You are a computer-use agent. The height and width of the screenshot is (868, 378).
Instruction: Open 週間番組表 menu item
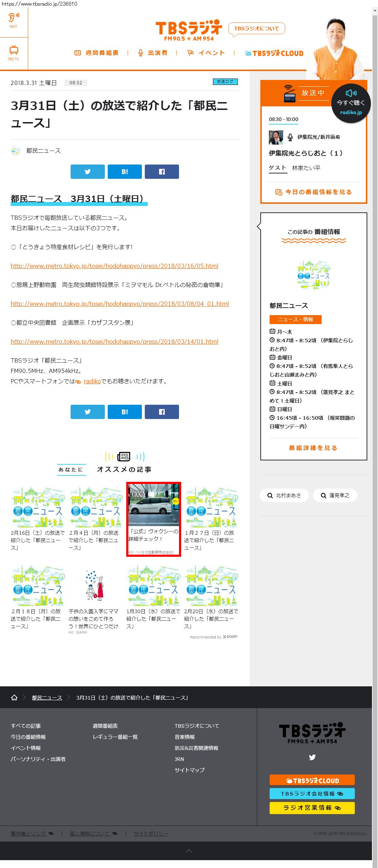(96, 53)
